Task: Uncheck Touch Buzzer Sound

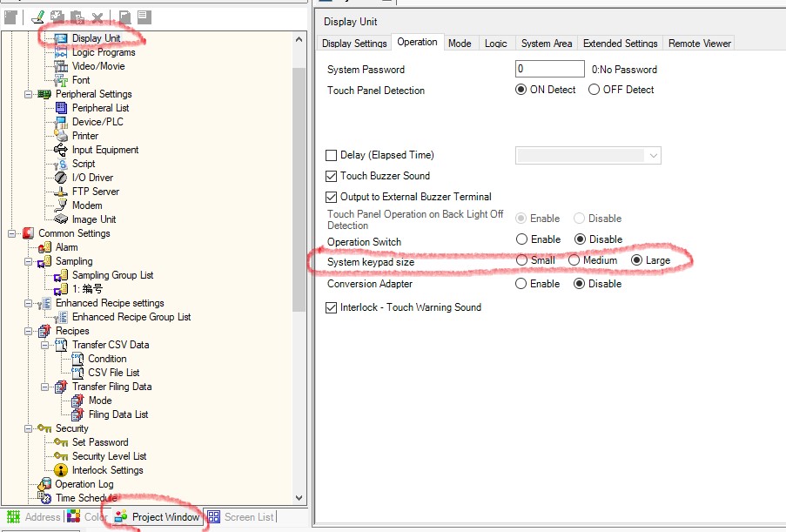Action: pyautogui.click(x=331, y=176)
